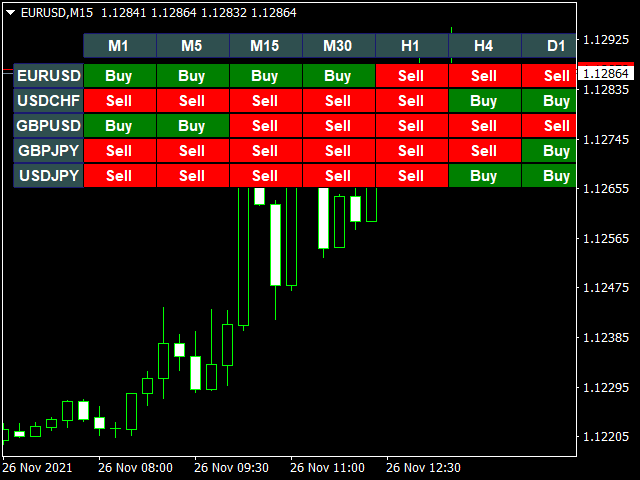This screenshot has height=480, width=640.
Task: Click EURUSD M30 Buy signal cell
Action: click(339, 76)
